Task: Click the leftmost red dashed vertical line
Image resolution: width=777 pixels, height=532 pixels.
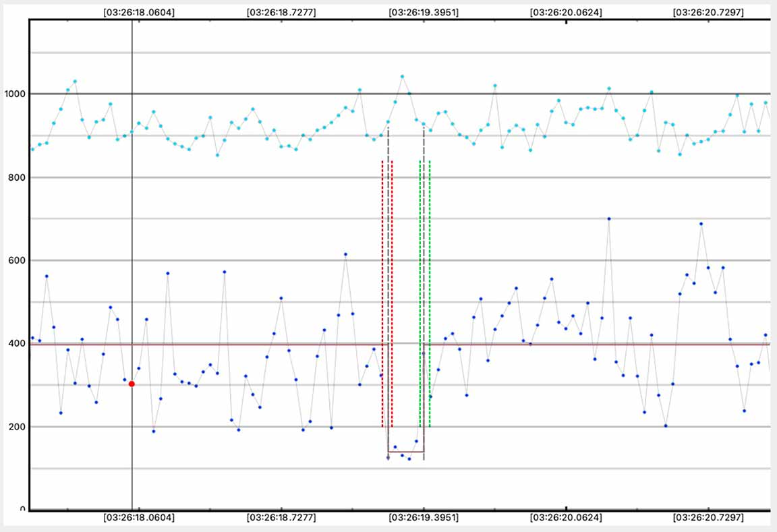Action: 382,293
